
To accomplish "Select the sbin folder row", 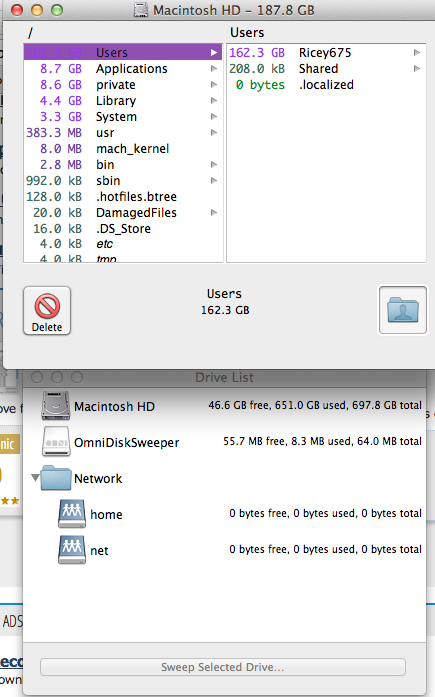I will point(123,180).
